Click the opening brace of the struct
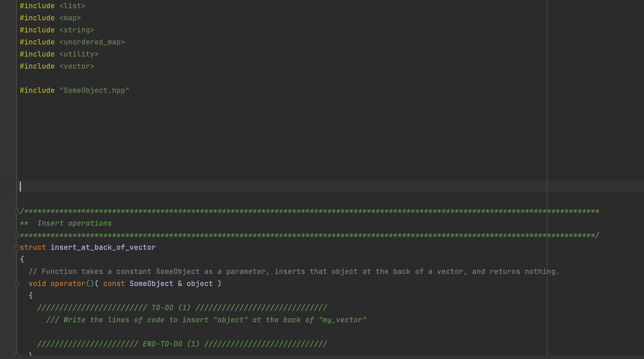Viewport: 644px width, 359px height. pyautogui.click(x=22, y=259)
